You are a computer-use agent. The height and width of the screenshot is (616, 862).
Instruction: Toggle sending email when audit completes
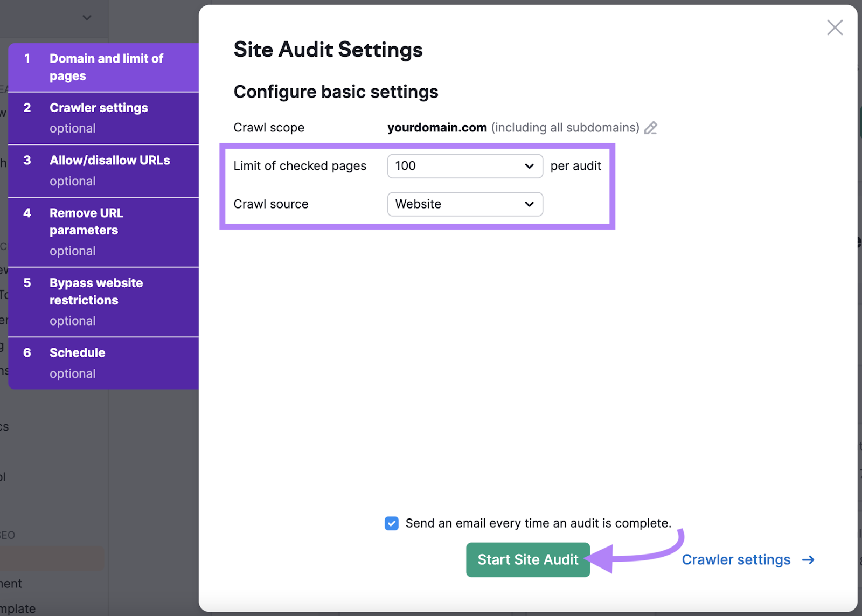[x=392, y=523]
